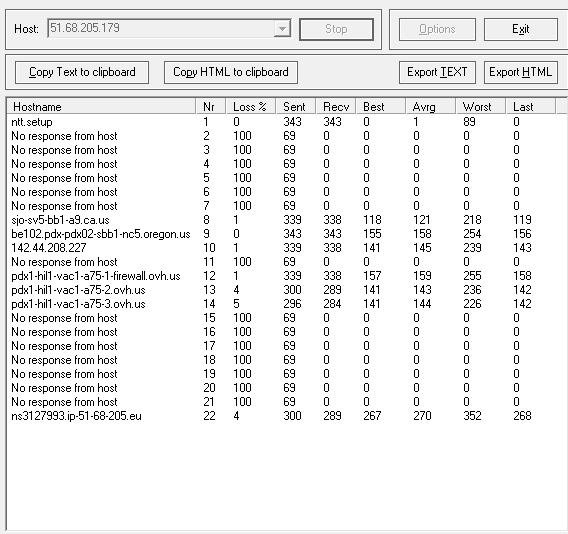This screenshot has height=534, width=568.
Task: Click the Avrg column header
Action: pyautogui.click(x=430, y=107)
